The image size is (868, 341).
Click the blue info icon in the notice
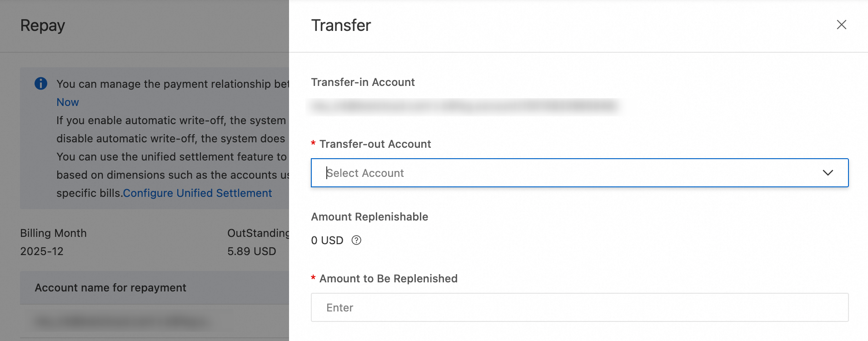[x=41, y=84]
